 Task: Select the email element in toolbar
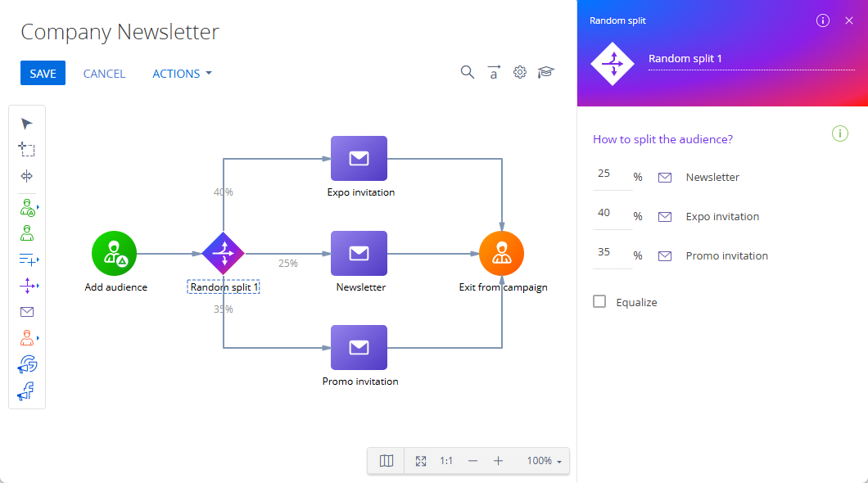tap(26, 312)
